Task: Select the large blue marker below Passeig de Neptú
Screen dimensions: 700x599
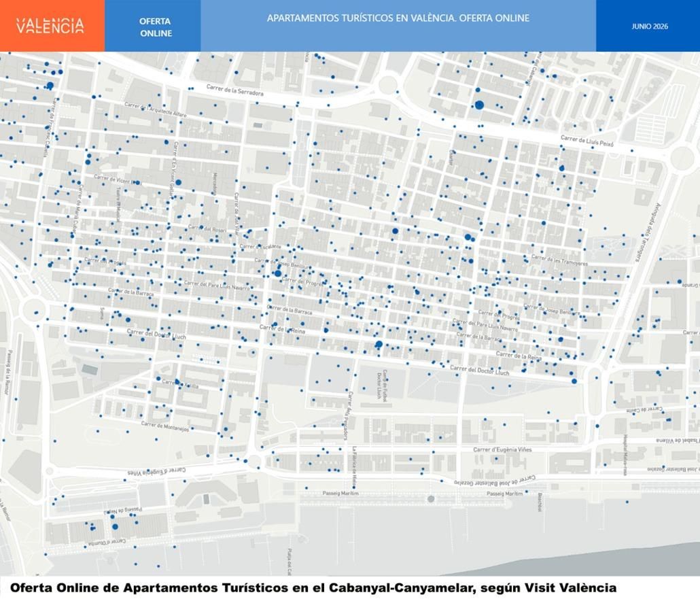Action: (115, 527)
